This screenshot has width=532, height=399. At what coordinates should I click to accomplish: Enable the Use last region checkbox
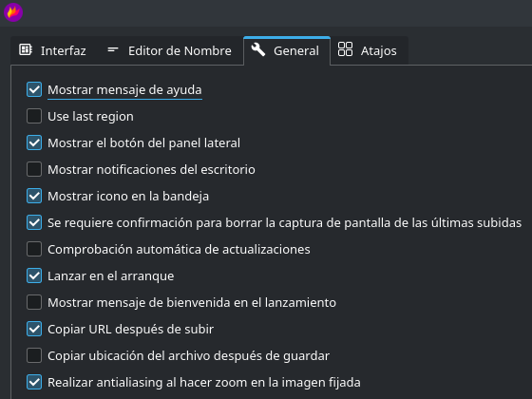[x=34, y=116]
